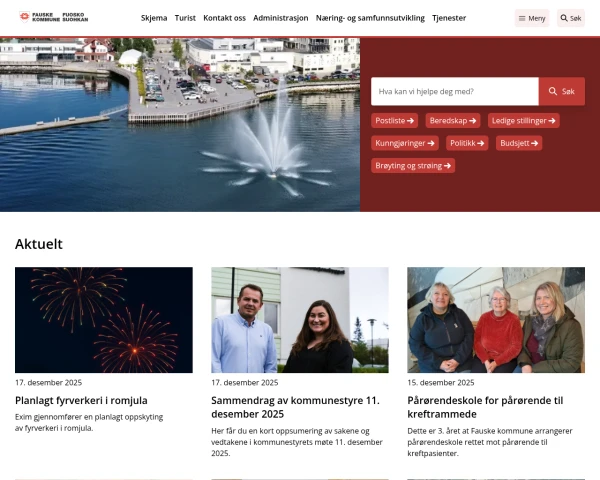
Task: Open the Kunngjøringer shortcut
Action: click(405, 143)
